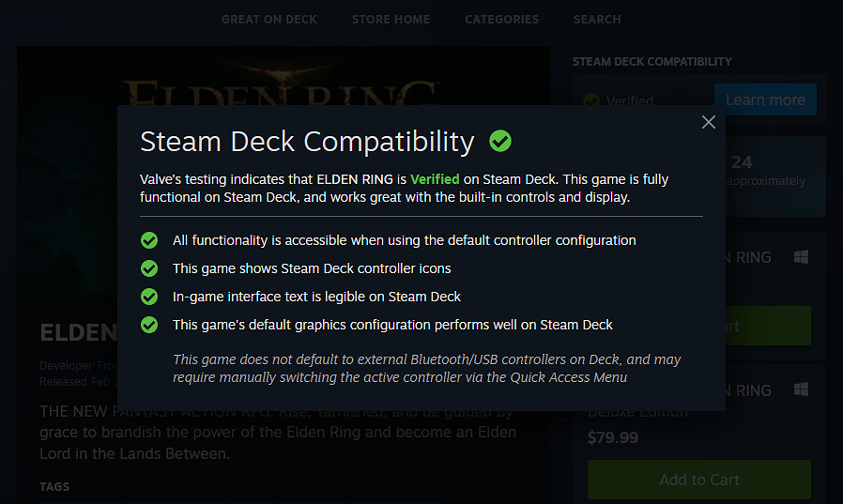Open the Great on Deck tab
The height and width of the screenshot is (504, 843).
point(269,19)
